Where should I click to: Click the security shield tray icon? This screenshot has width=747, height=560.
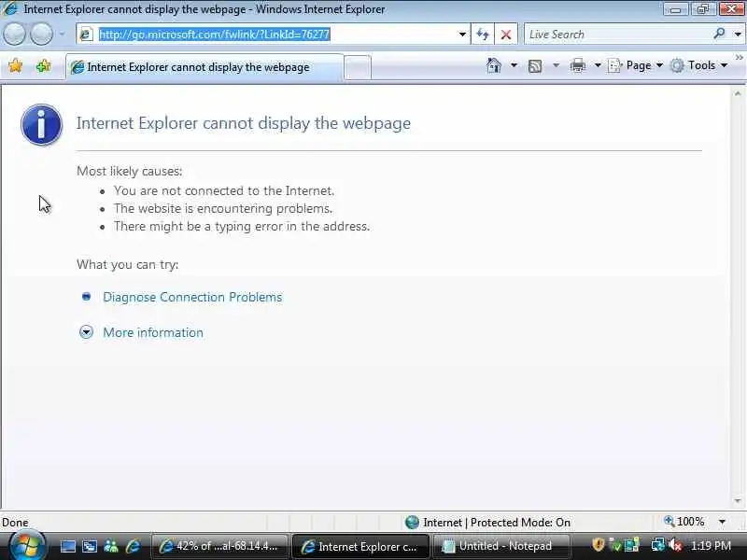[x=598, y=545]
